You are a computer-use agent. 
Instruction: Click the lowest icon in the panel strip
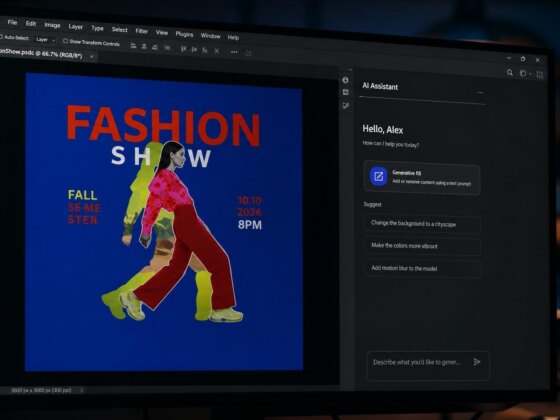coord(345,105)
